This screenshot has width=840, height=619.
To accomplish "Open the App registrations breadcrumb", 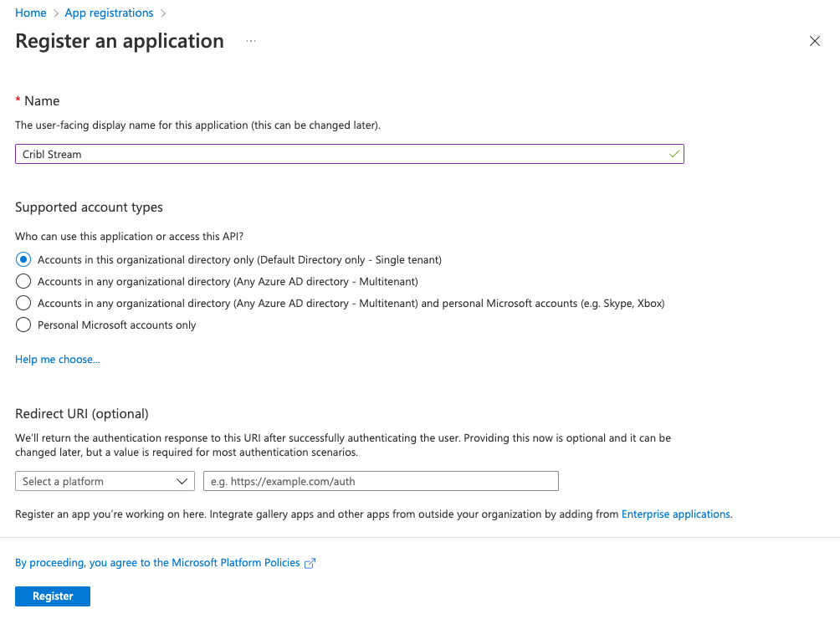I will point(109,13).
